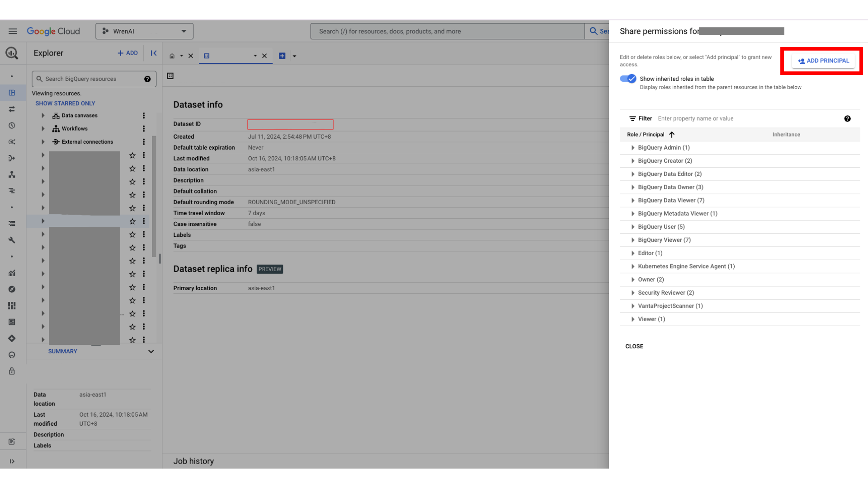
Task: Click the search magnifier button in top bar
Action: point(594,31)
